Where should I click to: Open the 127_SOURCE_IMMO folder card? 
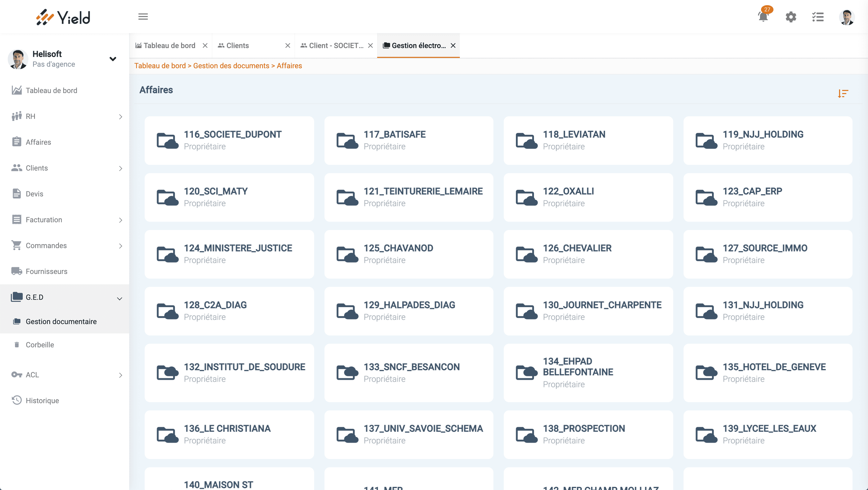pyautogui.click(x=768, y=255)
